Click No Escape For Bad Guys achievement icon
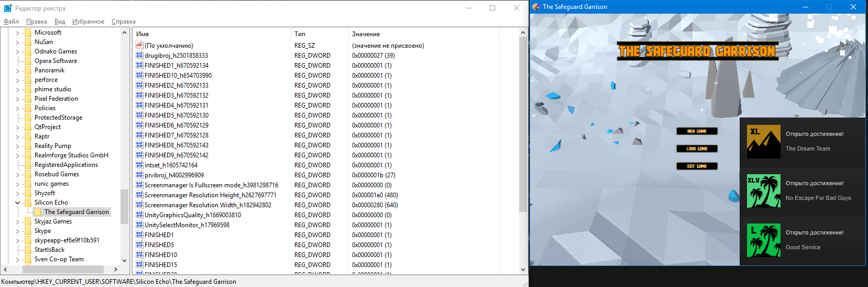 point(763,191)
